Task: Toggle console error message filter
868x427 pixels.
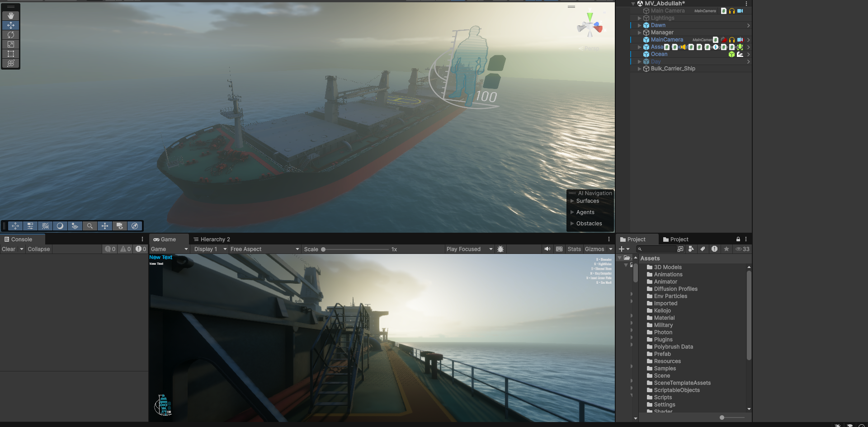Action: 141,249
